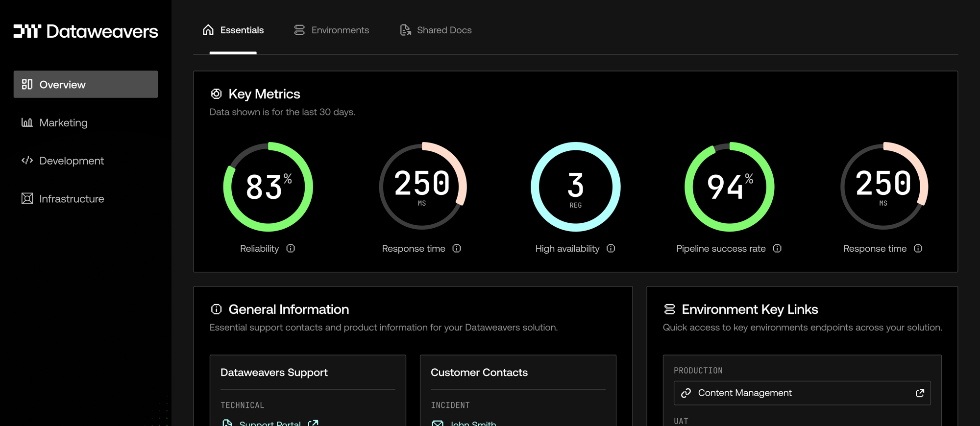The width and height of the screenshot is (980, 426).
Task: Click the 83% Reliability gauge
Action: pyautogui.click(x=268, y=187)
